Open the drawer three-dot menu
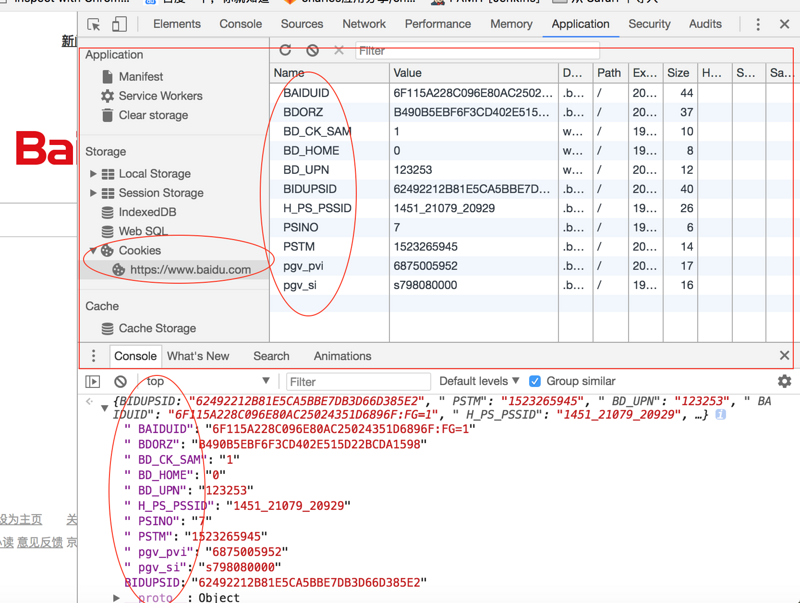The width and height of the screenshot is (800, 603). 93,356
